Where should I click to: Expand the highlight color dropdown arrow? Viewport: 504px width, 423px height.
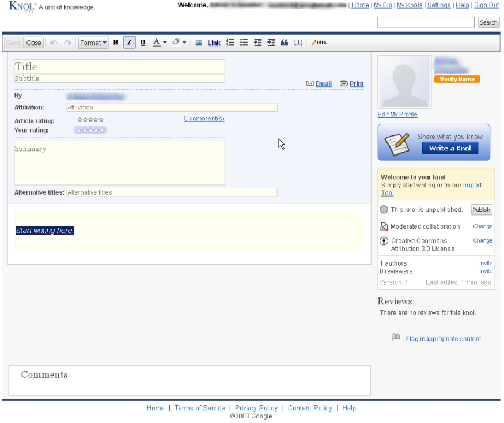click(184, 43)
